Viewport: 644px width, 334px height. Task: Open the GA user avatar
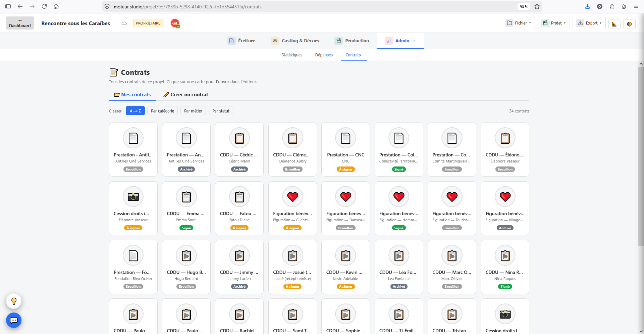[x=175, y=23]
